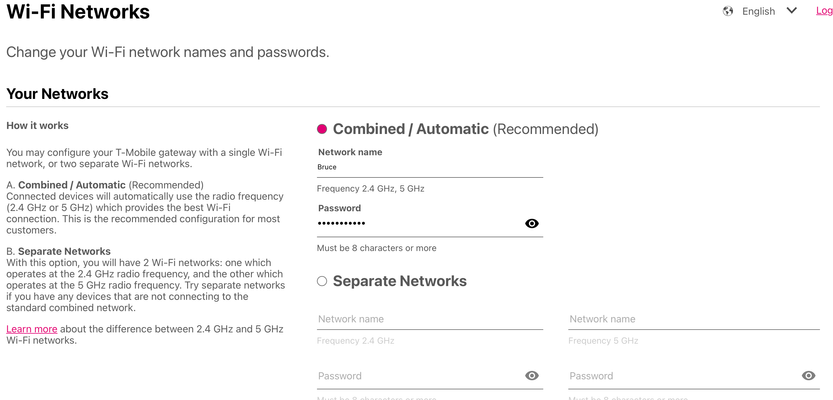
Task: Click the Separate Networks heading label
Action: point(400,281)
